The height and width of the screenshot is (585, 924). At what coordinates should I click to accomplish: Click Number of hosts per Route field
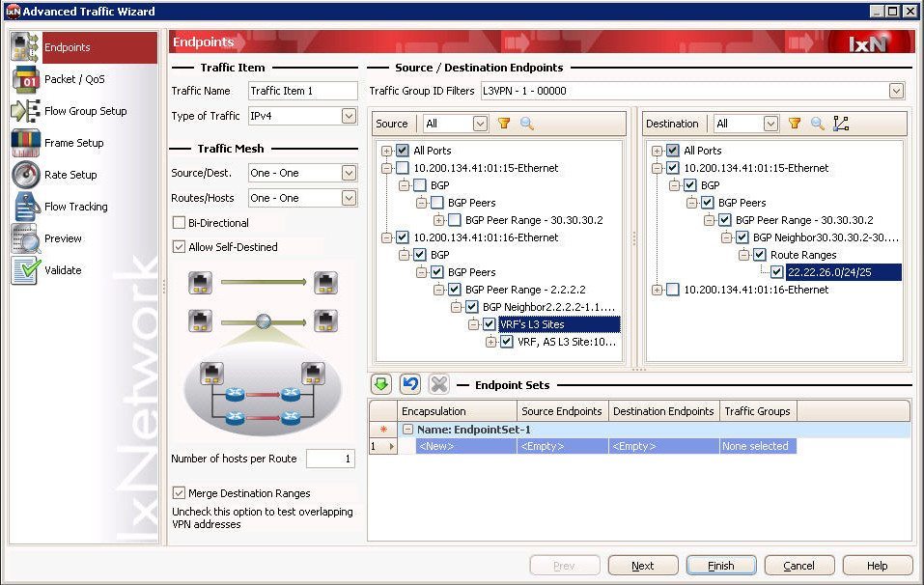tap(330, 459)
